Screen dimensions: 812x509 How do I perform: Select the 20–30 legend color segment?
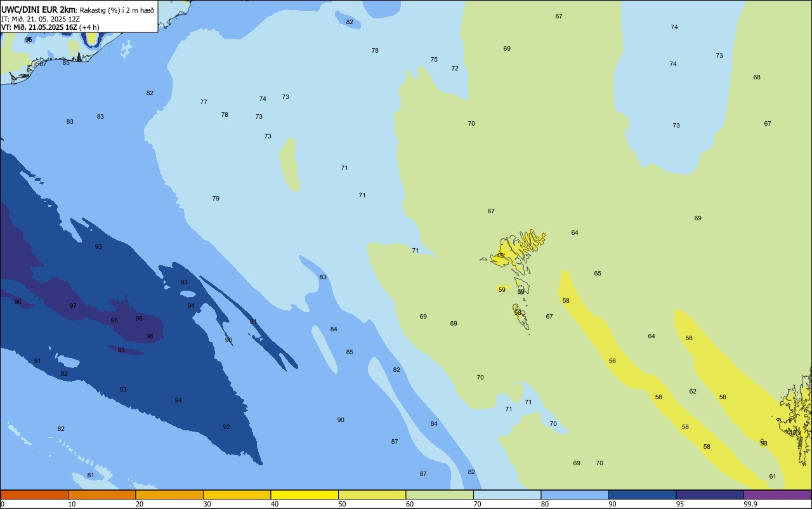[x=169, y=494]
